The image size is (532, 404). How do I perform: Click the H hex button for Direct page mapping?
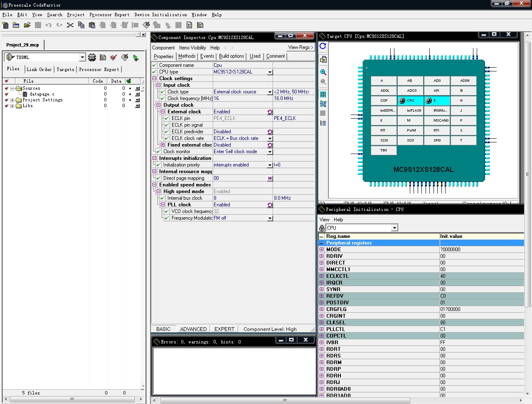click(x=270, y=178)
